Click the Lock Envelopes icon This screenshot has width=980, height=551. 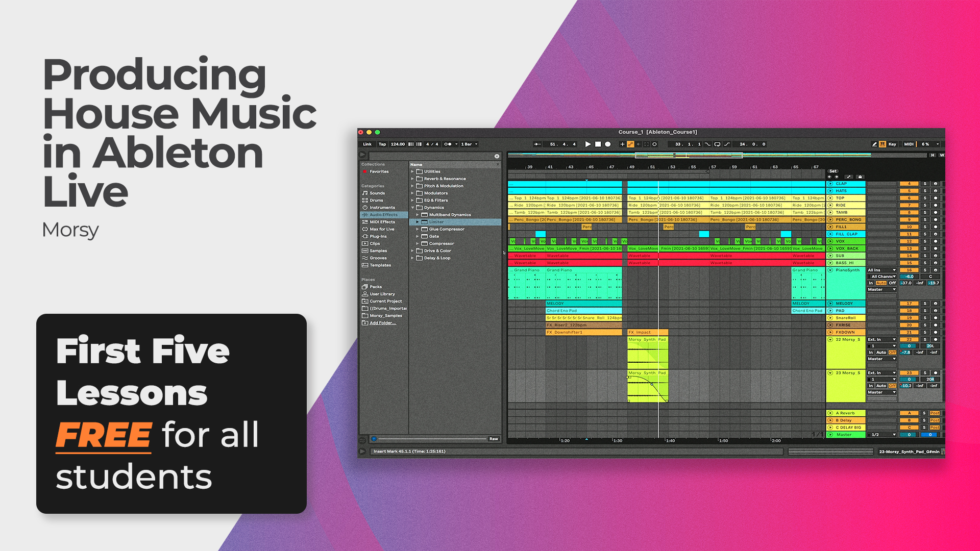click(x=860, y=177)
